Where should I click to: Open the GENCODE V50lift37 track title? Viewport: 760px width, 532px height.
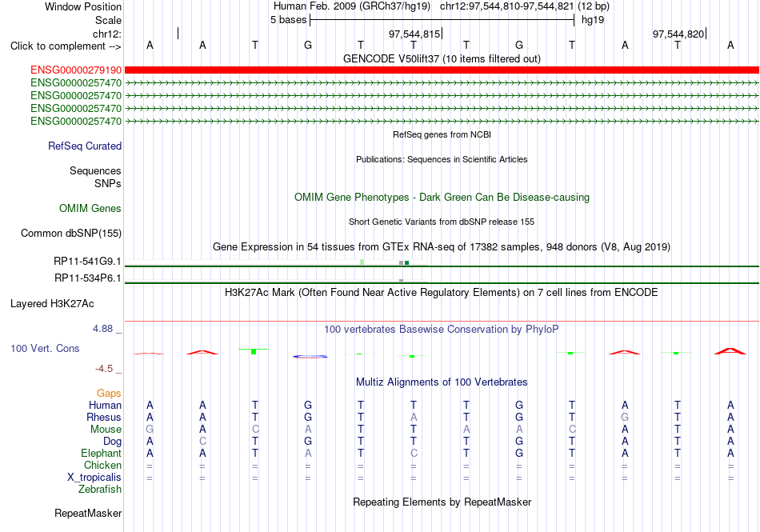pyautogui.click(x=442, y=58)
